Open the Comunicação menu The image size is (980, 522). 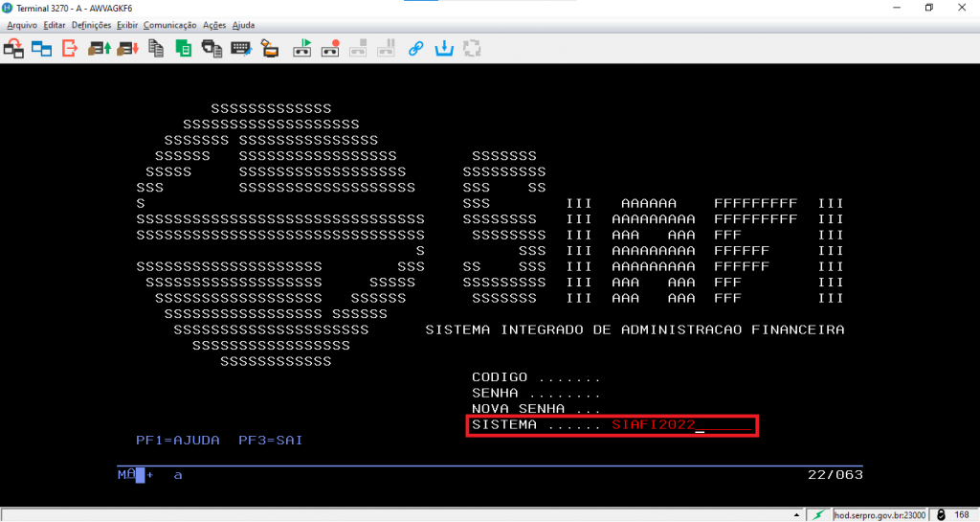coord(169,25)
